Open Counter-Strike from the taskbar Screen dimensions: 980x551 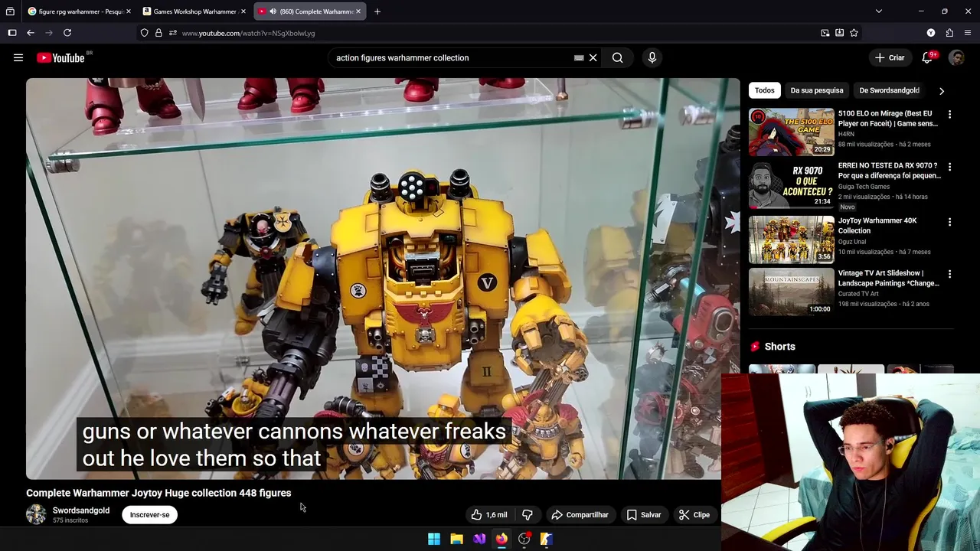click(546, 539)
